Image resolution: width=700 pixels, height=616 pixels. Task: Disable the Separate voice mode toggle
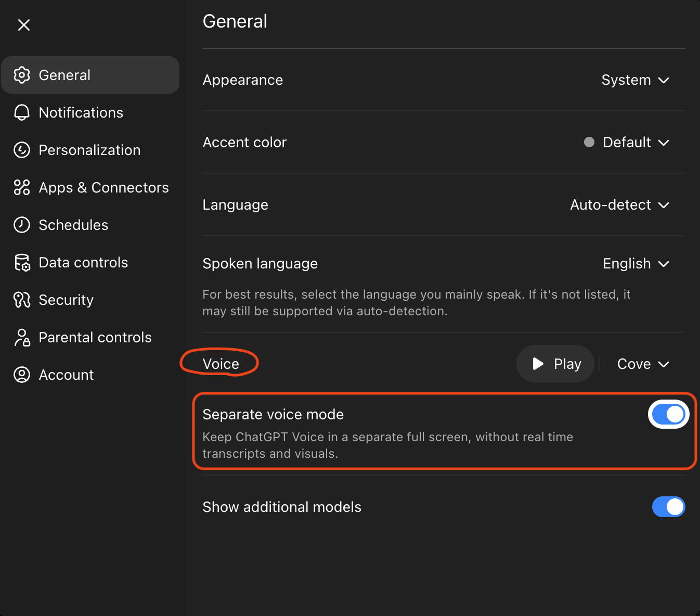[668, 414]
